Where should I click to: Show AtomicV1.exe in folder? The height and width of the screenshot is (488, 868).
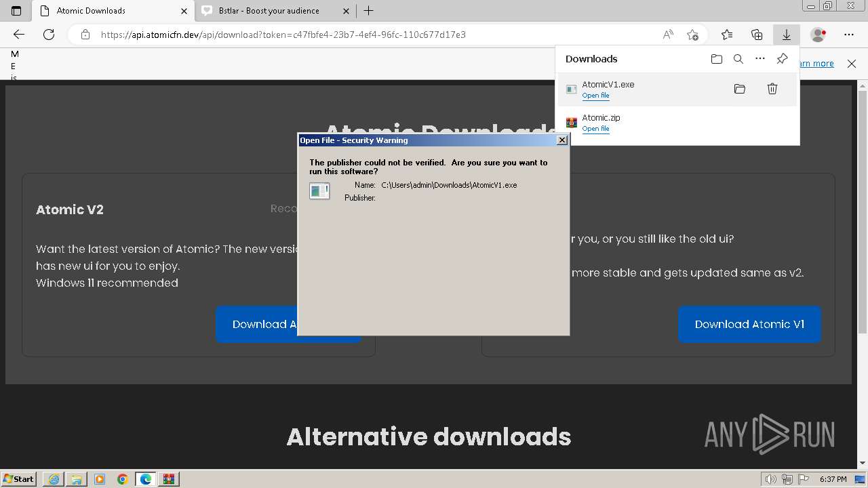pos(740,89)
